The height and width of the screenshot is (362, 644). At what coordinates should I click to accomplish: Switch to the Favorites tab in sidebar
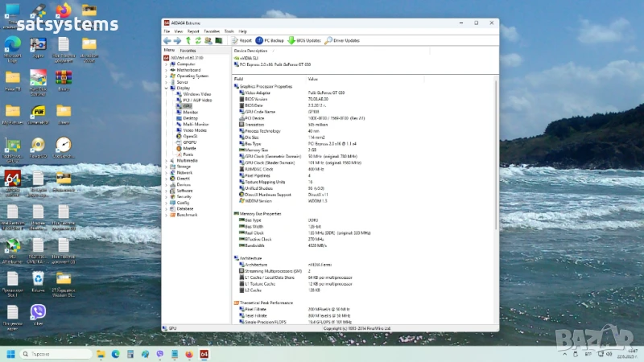point(188,50)
